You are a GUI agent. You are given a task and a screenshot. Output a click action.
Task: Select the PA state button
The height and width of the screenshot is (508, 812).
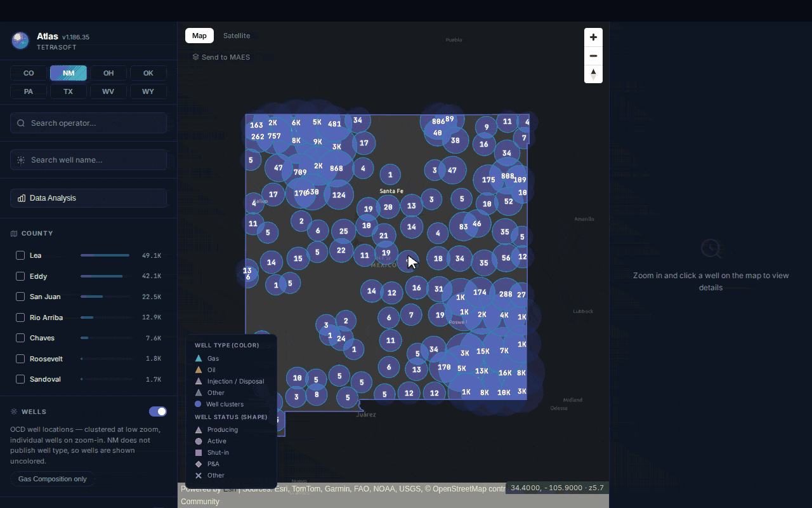(x=29, y=91)
